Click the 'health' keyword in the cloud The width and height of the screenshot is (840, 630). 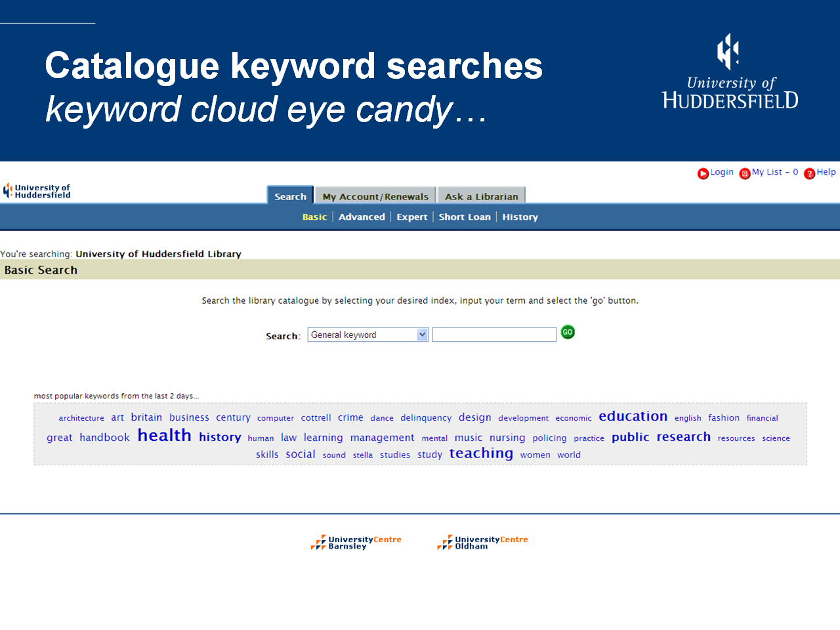coord(164,436)
